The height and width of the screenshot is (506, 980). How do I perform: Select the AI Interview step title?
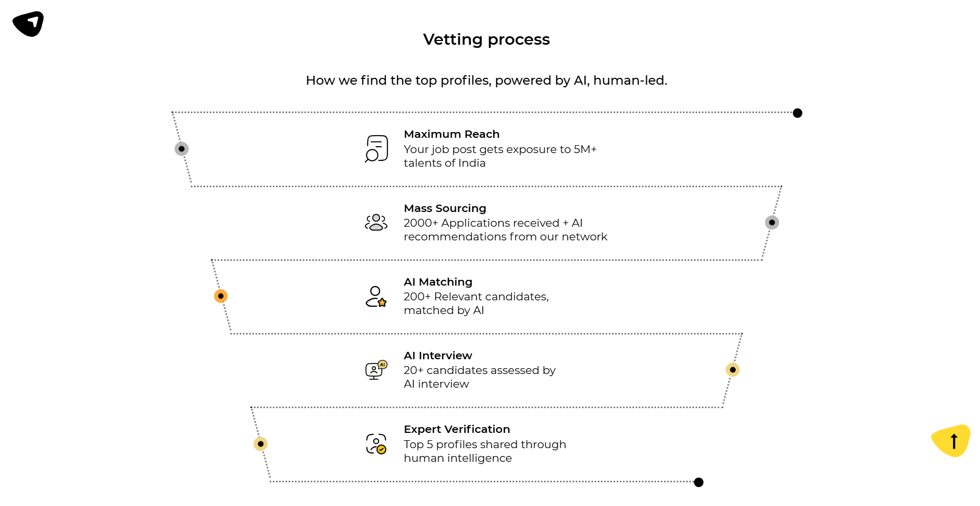(x=438, y=356)
